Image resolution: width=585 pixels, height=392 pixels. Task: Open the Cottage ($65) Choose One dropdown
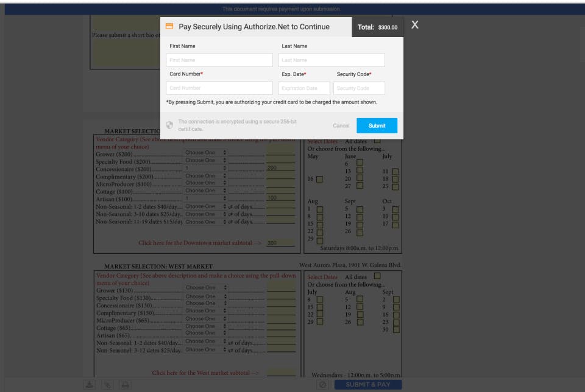(205, 326)
